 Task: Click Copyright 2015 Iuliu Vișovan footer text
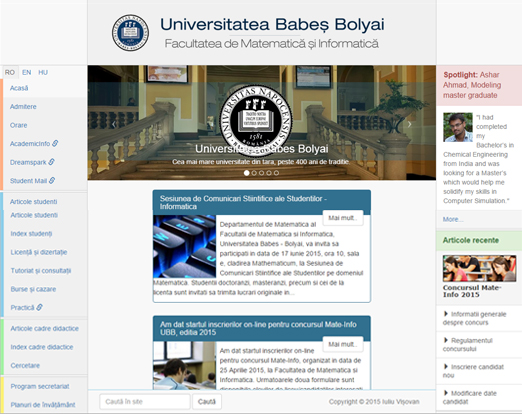pos(374,402)
